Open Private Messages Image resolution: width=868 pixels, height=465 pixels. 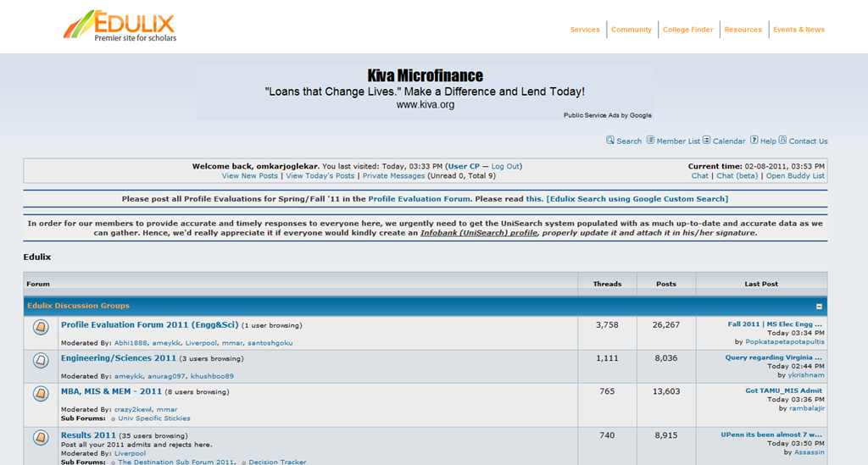pyautogui.click(x=393, y=176)
